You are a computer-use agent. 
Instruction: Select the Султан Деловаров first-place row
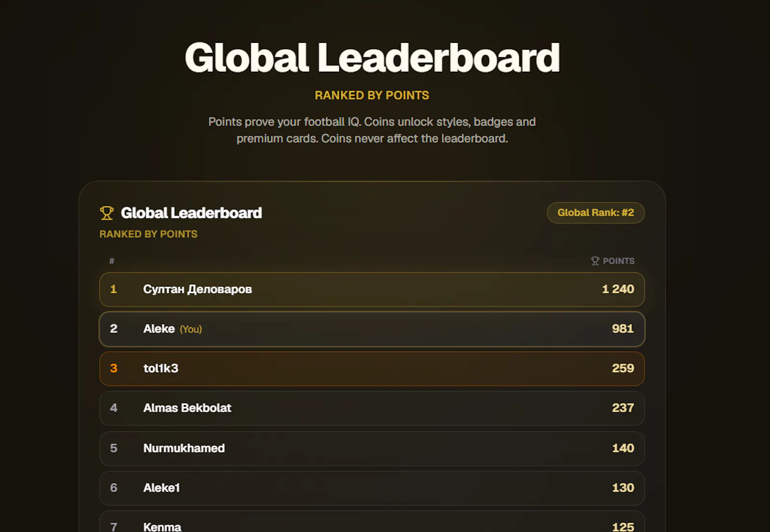pos(372,290)
